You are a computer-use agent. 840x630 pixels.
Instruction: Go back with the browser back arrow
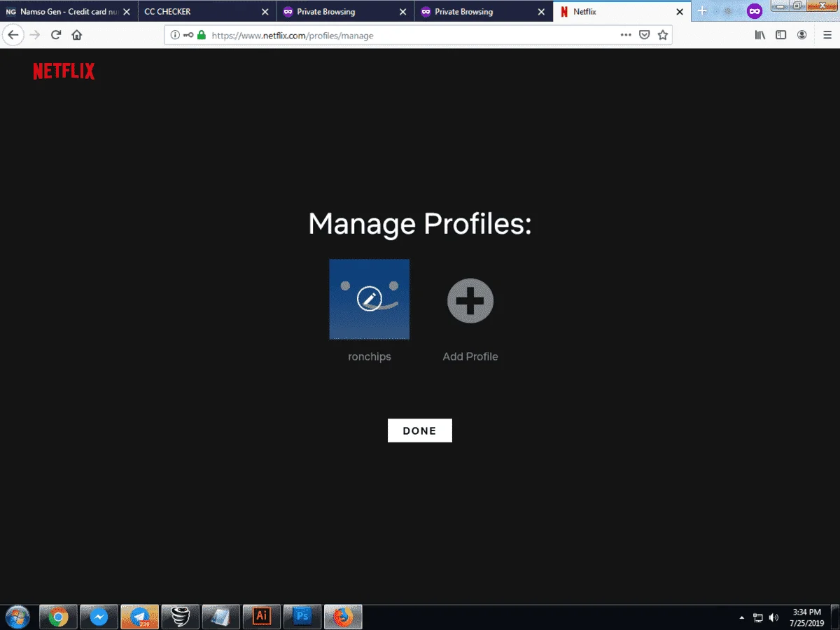[13, 35]
